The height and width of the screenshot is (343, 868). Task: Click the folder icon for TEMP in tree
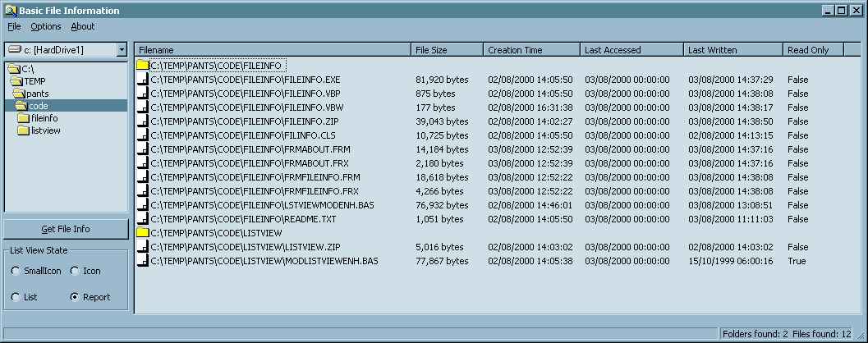coord(16,81)
